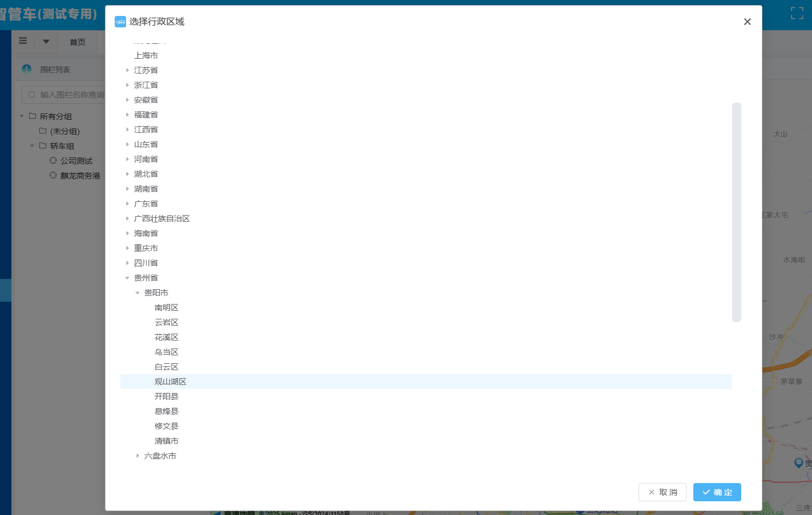Click the menu collapse icon in toolbar
812x515 pixels.
click(23, 41)
